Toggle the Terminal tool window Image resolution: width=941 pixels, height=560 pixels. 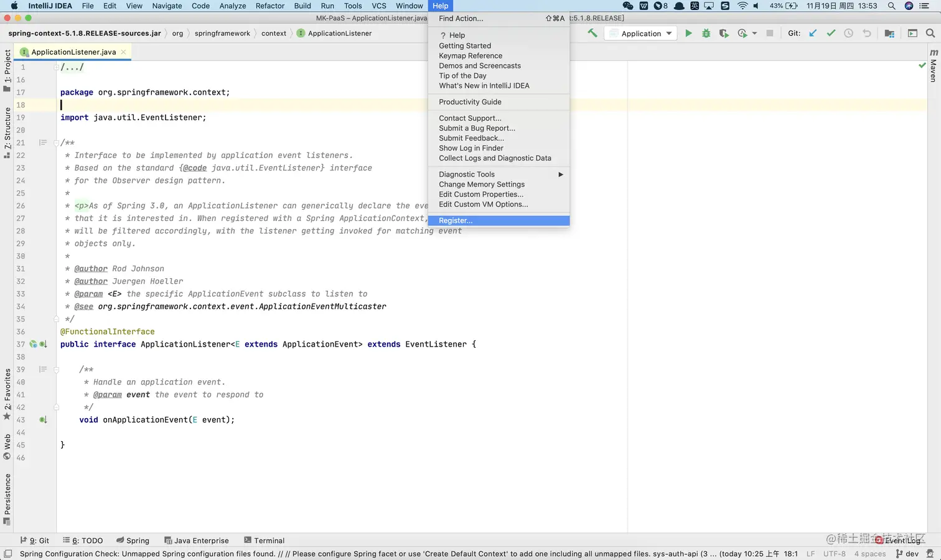coord(264,540)
